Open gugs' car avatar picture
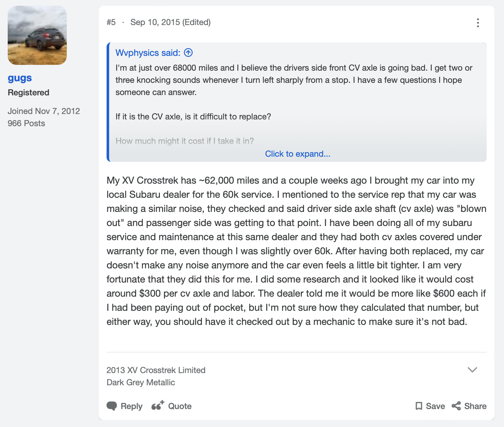Screen dimensions: 504x427 tap(37, 35)
